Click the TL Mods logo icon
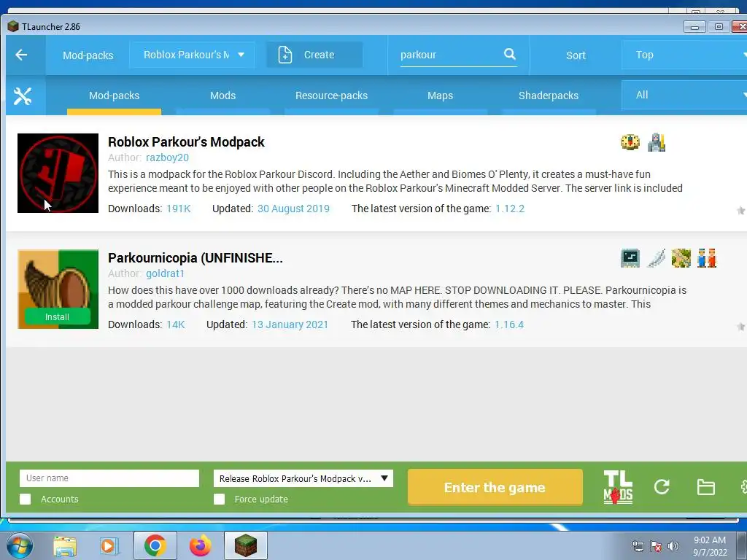The width and height of the screenshot is (747, 560). point(618,487)
